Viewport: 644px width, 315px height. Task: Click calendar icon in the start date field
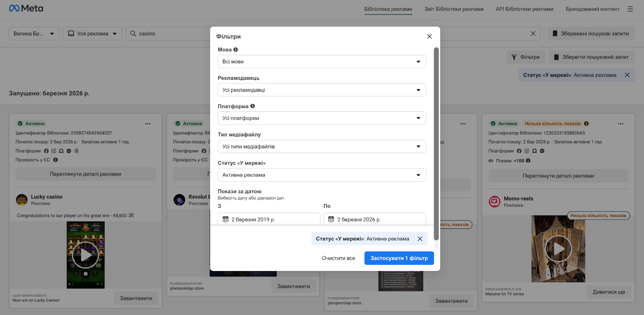(225, 219)
